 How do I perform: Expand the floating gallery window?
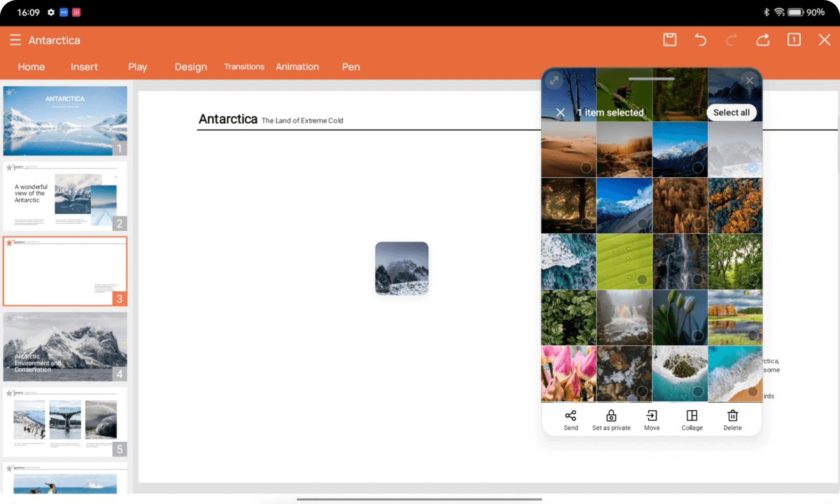(x=554, y=80)
